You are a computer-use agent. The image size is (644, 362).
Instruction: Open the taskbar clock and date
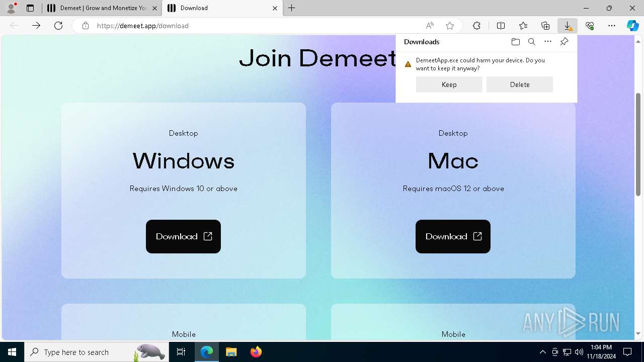[601, 352]
